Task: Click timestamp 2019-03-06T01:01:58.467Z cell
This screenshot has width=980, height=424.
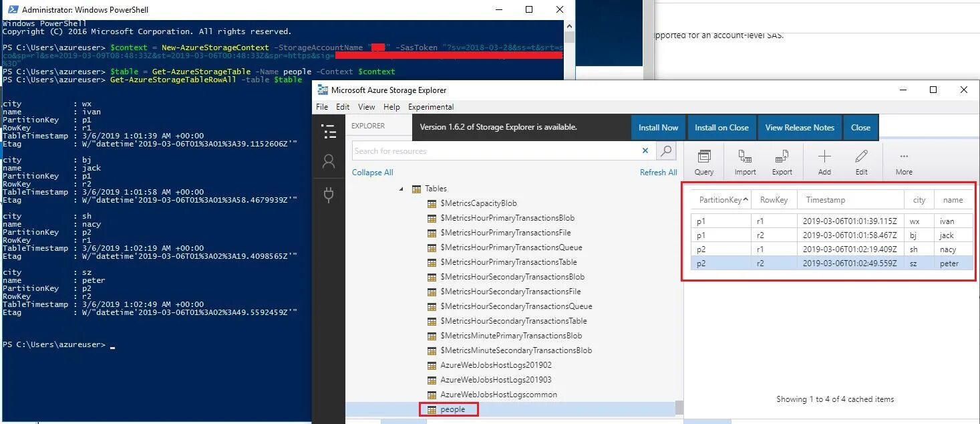Action: tap(850, 235)
